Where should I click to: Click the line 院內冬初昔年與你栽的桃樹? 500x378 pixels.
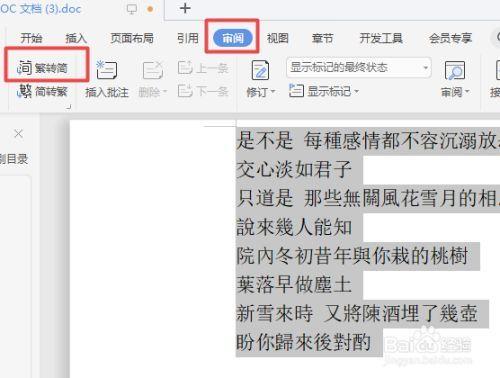(352, 256)
